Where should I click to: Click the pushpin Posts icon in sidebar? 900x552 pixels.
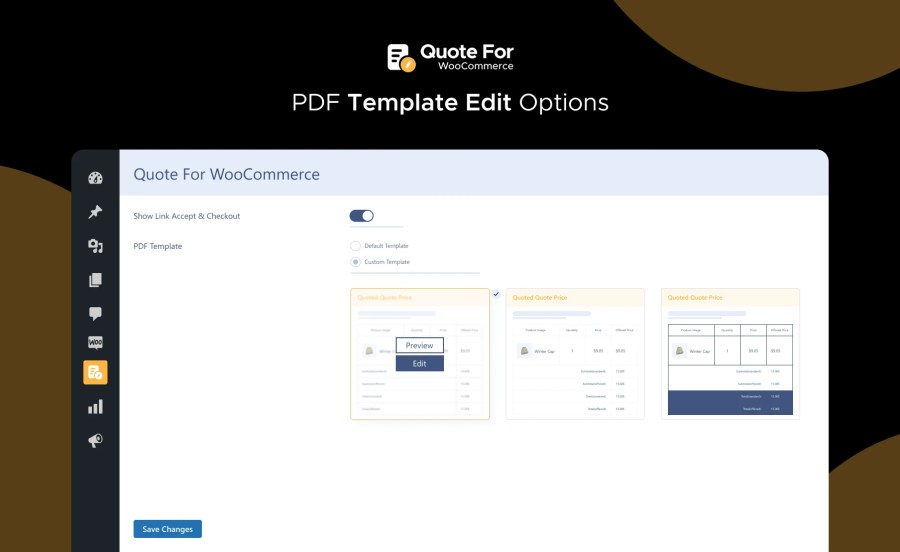point(95,212)
